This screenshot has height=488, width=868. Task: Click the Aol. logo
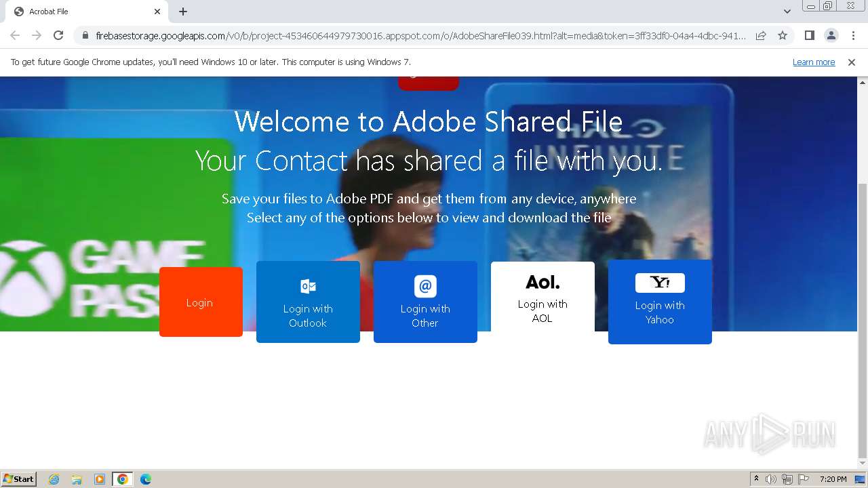542,282
